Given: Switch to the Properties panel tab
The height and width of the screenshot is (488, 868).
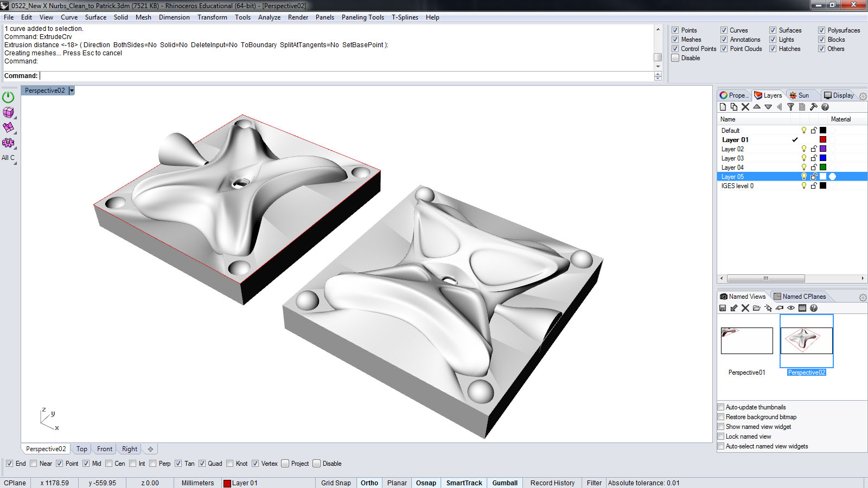Looking at the screenshot, I should (734, 95).
